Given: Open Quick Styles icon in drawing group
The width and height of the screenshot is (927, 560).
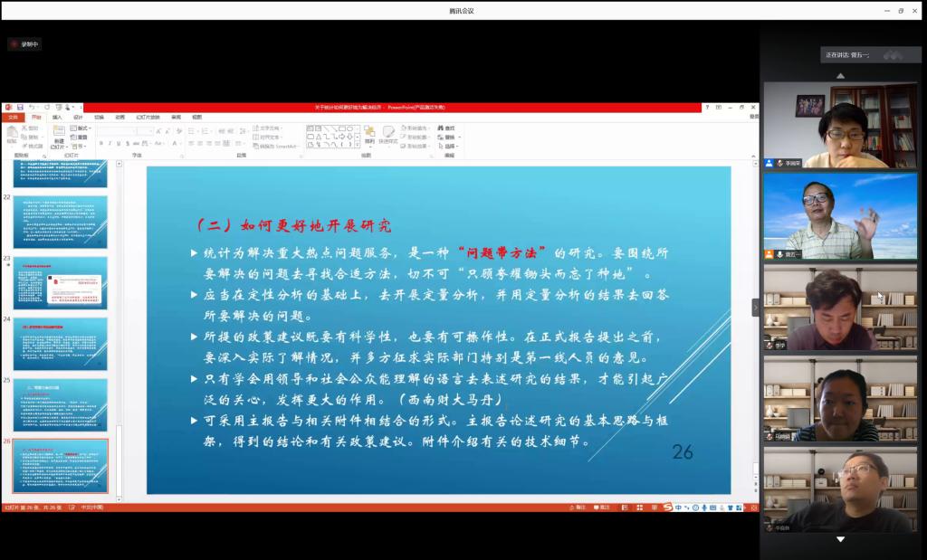Looking at the screenshot, I should (388, 134).
